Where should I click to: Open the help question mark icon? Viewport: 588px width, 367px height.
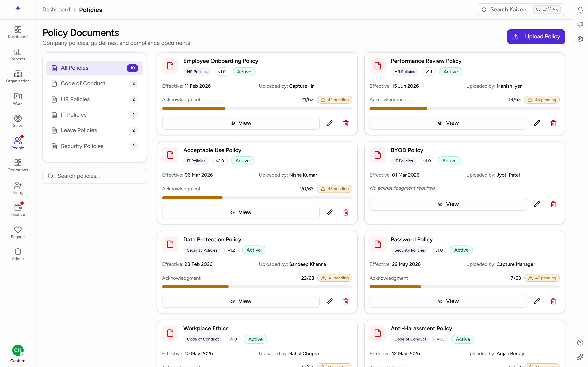point(580,342)
